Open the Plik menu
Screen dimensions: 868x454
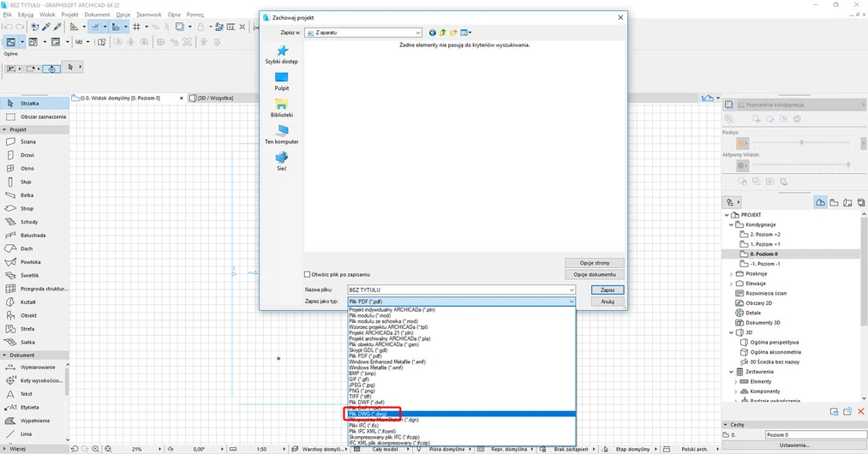click(x=7, y=15)
